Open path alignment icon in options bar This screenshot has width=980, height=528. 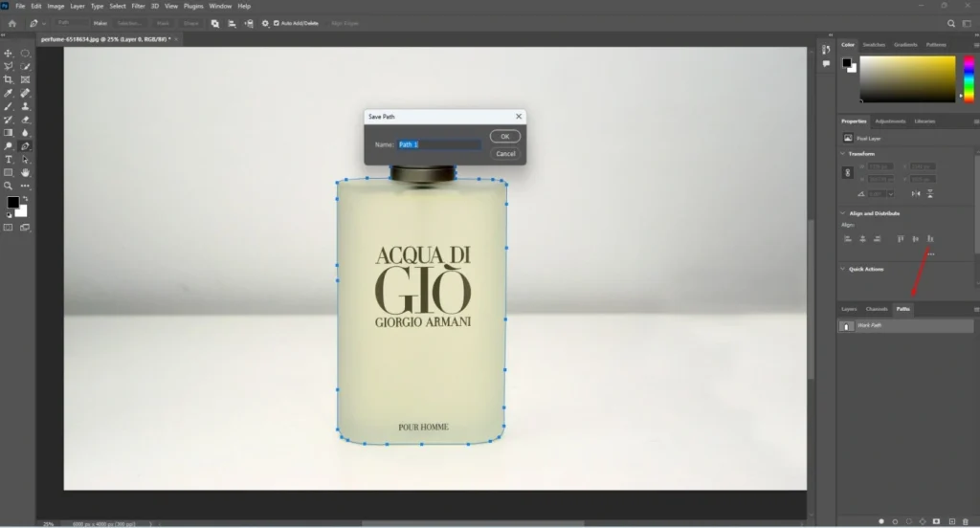pyautogui.click(x=232, y=23)
